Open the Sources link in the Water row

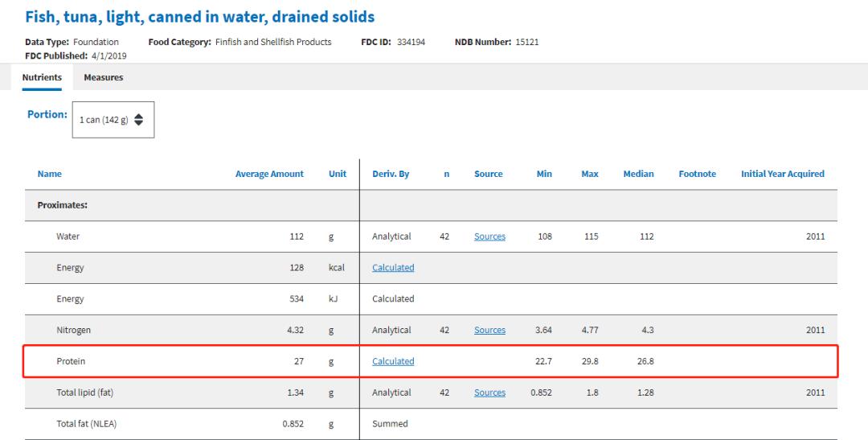[489, 236]
